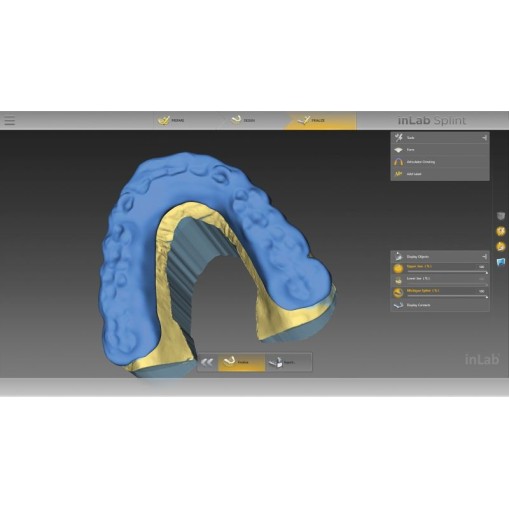Select the Finalize step in bottom bar

[x=241, y=362]
